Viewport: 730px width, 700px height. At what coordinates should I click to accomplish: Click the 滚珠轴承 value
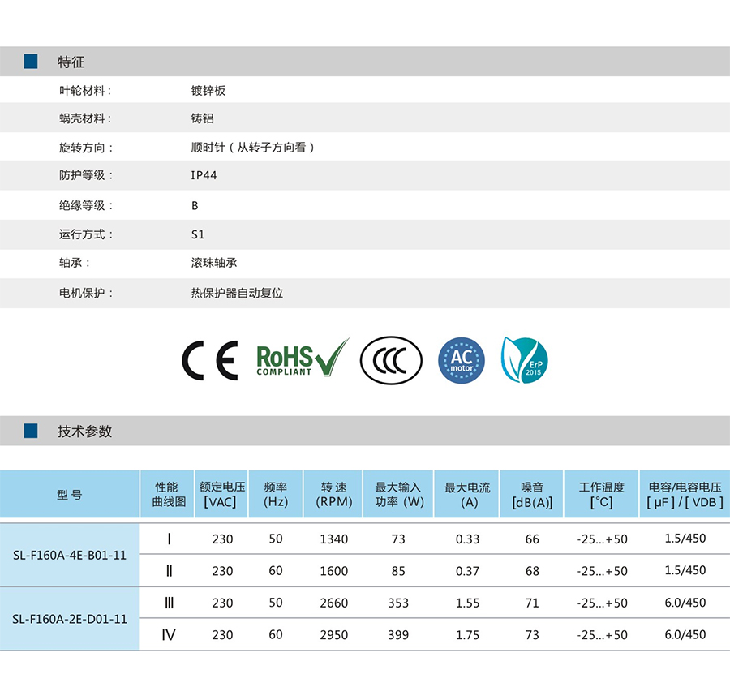coord(214,263)
